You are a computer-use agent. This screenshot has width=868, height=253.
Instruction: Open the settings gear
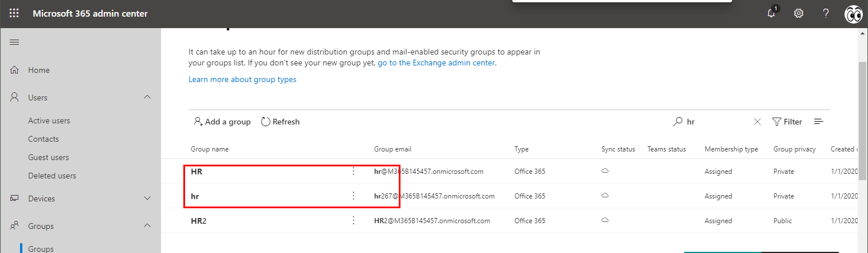pyautogui.click(x=798, y=13)
